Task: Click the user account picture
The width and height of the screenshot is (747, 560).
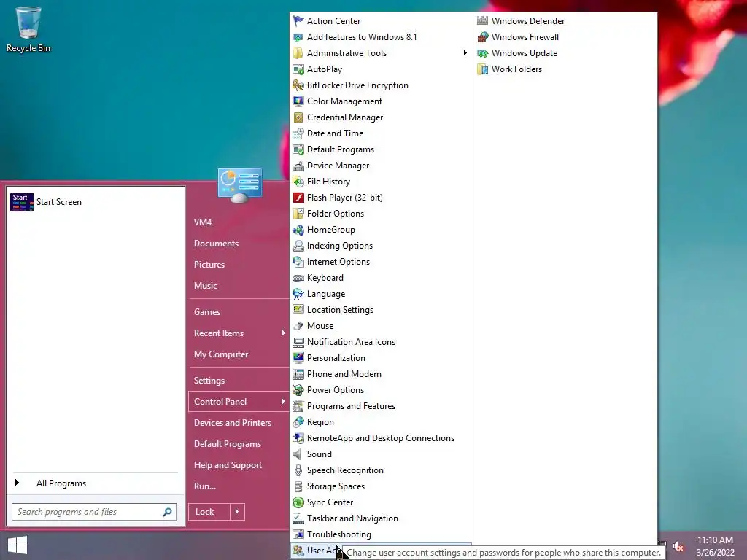Action: pos(239,185)
